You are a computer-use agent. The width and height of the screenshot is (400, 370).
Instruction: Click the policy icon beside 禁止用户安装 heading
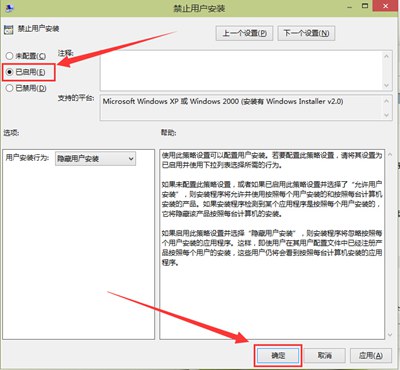click(8, 29)
